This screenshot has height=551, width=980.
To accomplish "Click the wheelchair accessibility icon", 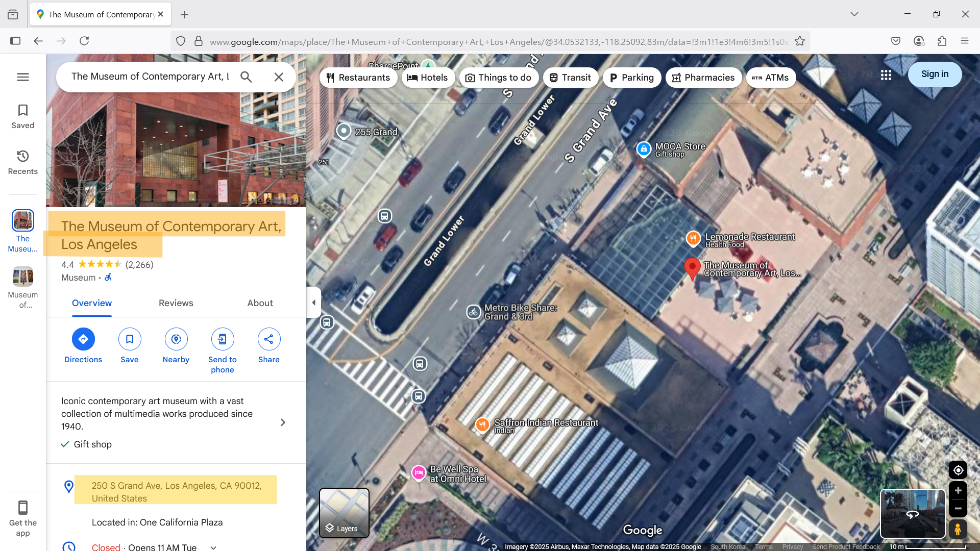I will tap(108, 278).
